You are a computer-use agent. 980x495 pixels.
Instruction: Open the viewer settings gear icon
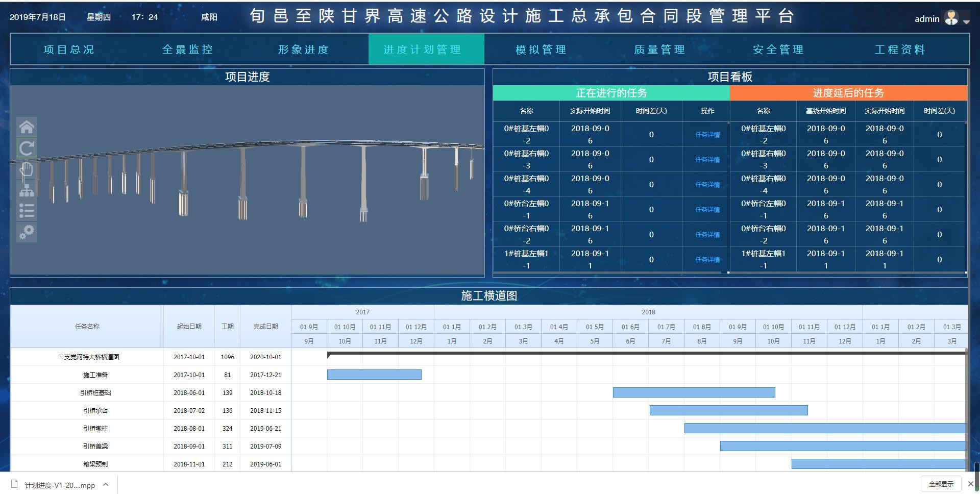tap(26, 232)
